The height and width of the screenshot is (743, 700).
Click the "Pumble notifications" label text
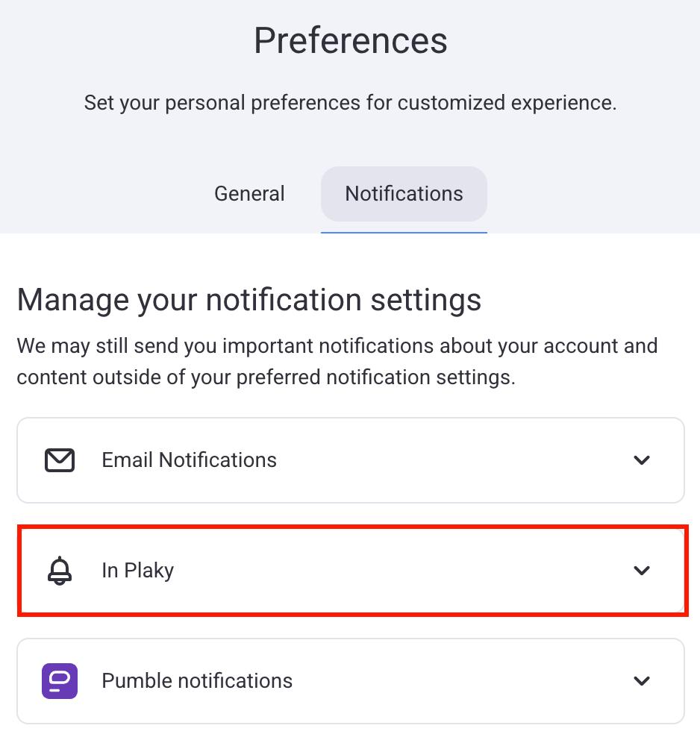pos(197,681)
